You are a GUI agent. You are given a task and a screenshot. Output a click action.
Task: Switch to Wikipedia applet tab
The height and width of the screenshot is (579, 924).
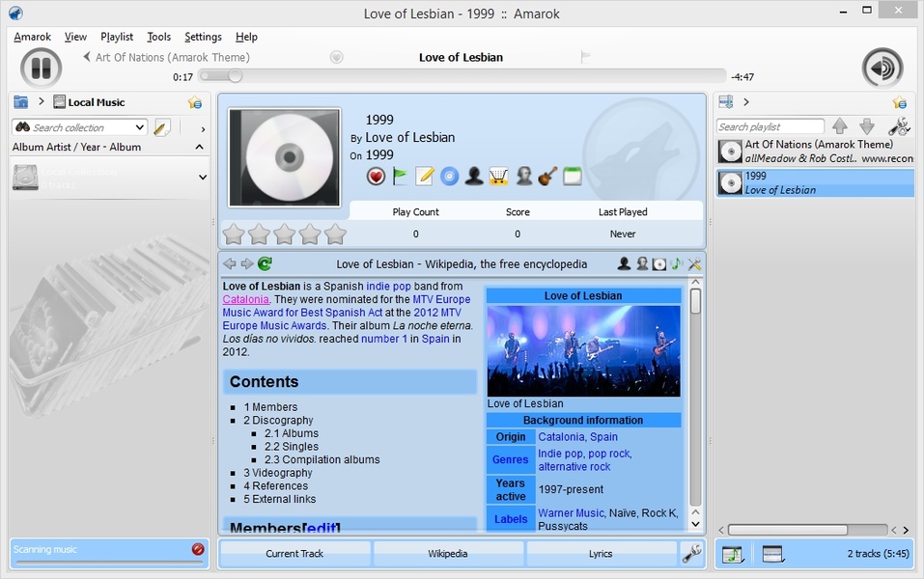click(x=448, y=554)
